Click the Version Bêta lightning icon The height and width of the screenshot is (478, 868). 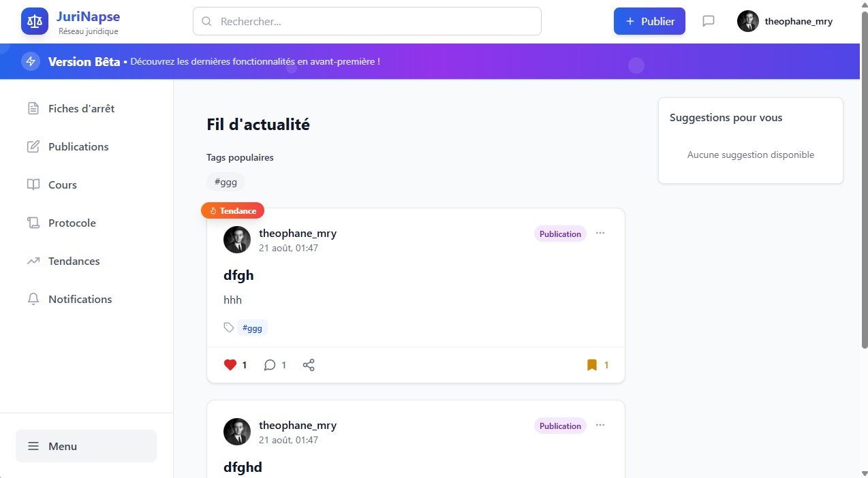click(31, 61)
